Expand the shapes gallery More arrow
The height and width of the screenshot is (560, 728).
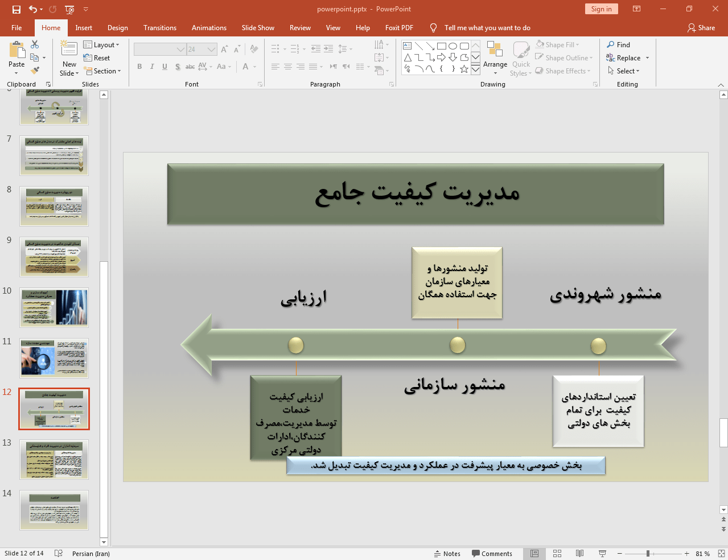(475, 69)
